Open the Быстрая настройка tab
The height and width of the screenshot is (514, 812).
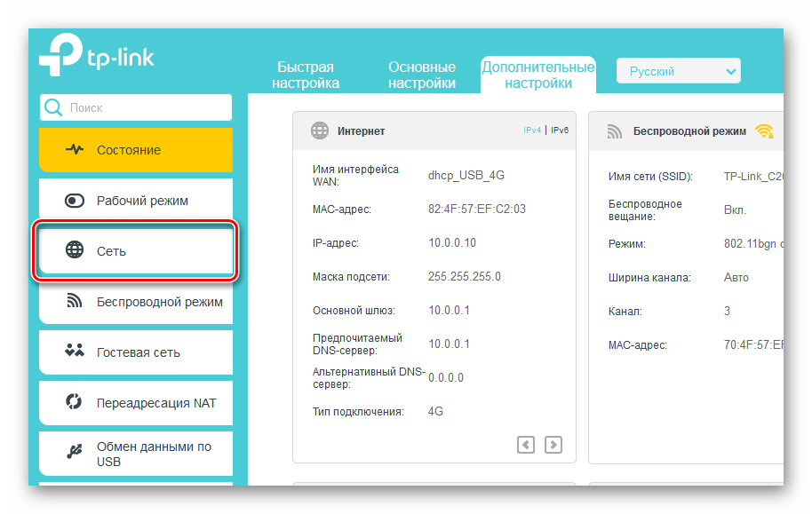click(306, 75)
